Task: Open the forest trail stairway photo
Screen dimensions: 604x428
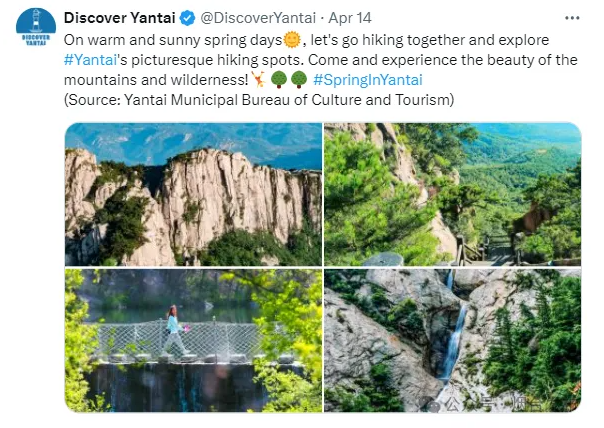Action: [452, 194]
